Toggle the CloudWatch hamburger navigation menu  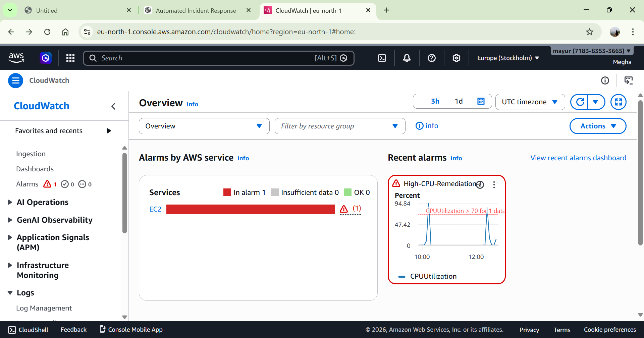pos(15,80)
